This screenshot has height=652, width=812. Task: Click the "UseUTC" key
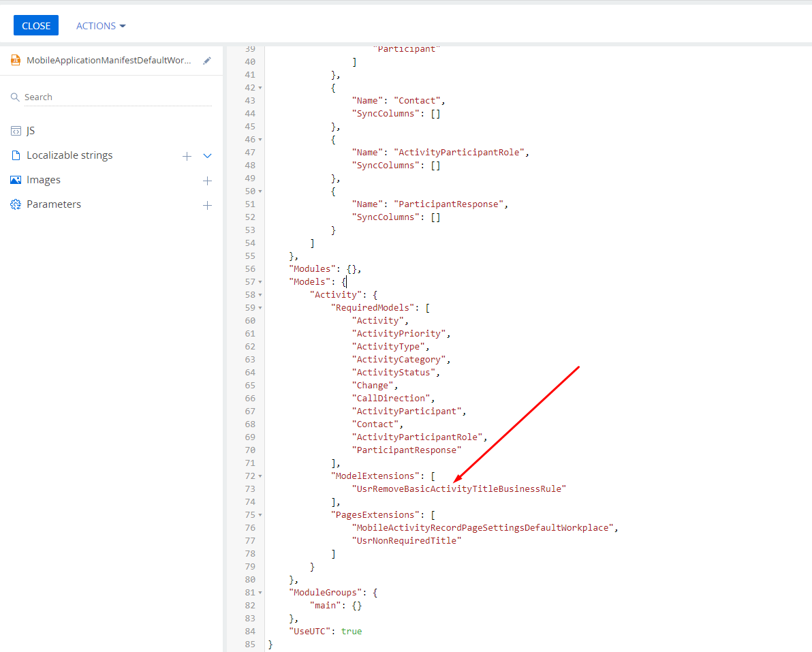click(310, 632)
